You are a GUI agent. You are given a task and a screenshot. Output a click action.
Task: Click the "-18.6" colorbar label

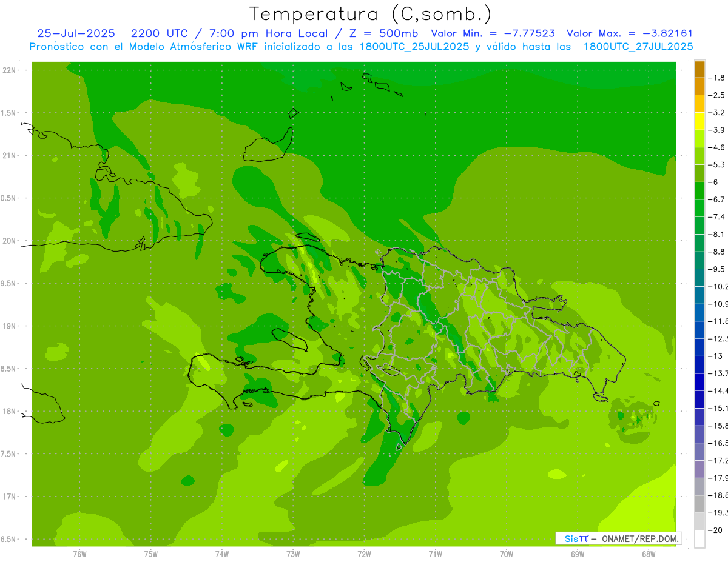pos(718,495)
